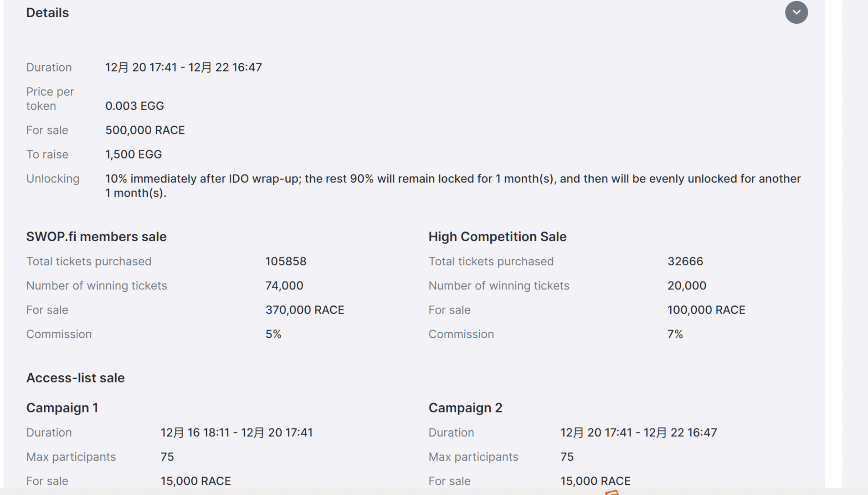Click the orange icon at bottom edge
Screen dimensions: 868x495
click(x=612, y=492)
